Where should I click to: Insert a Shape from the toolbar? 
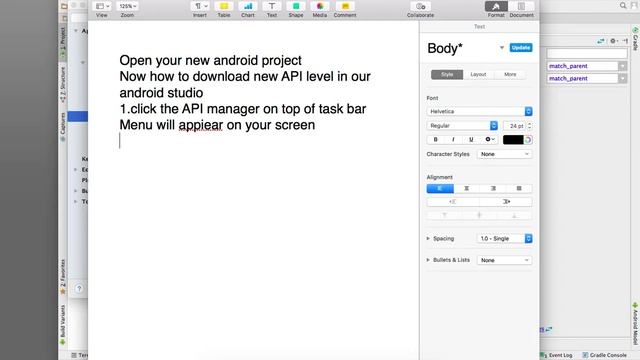(296, 7)
